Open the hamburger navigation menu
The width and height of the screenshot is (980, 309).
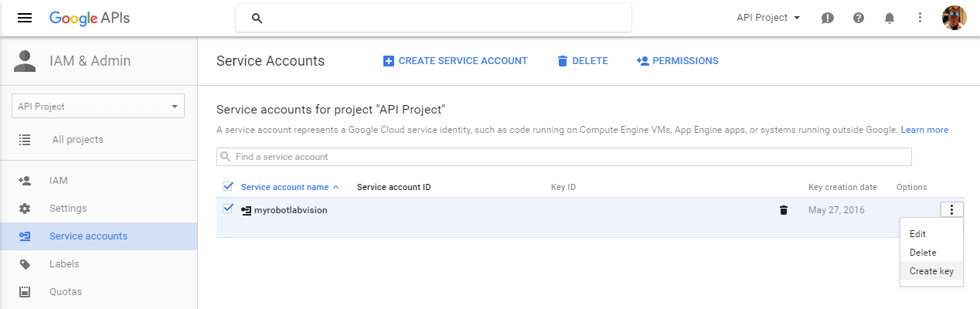click(25, 18)
